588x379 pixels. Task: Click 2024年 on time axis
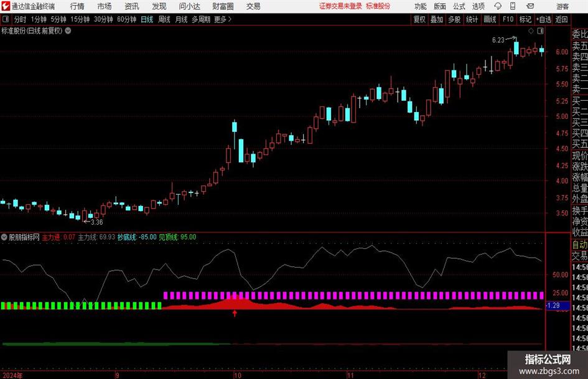[x=12, y=375]
